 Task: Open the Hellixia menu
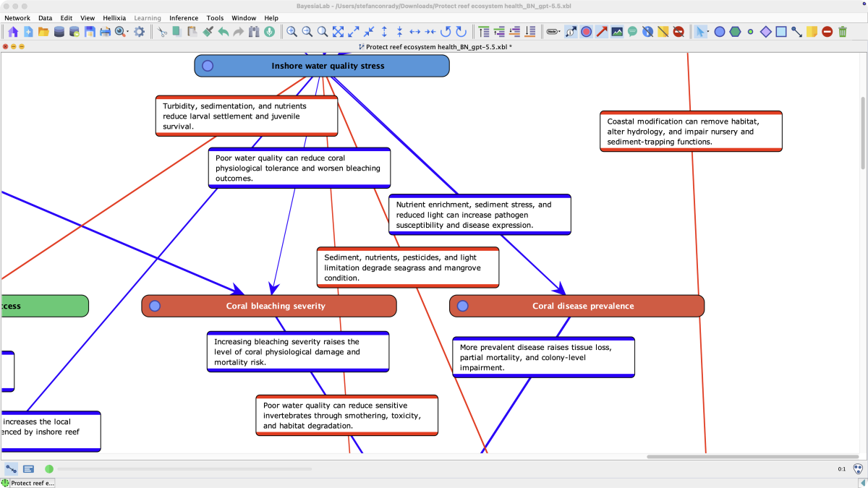[x=114, y=18]
